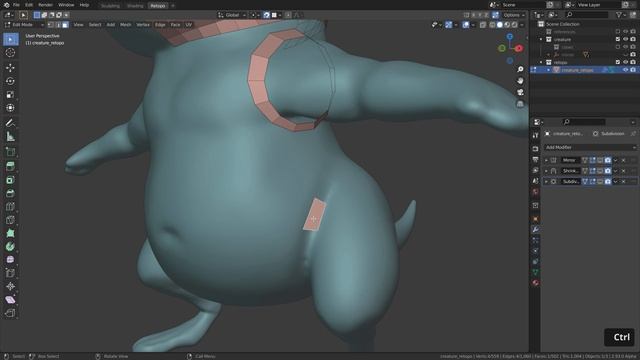The image size is (640, 360).
Task: Select the Inset Faces tool
Action: (10, 180)
